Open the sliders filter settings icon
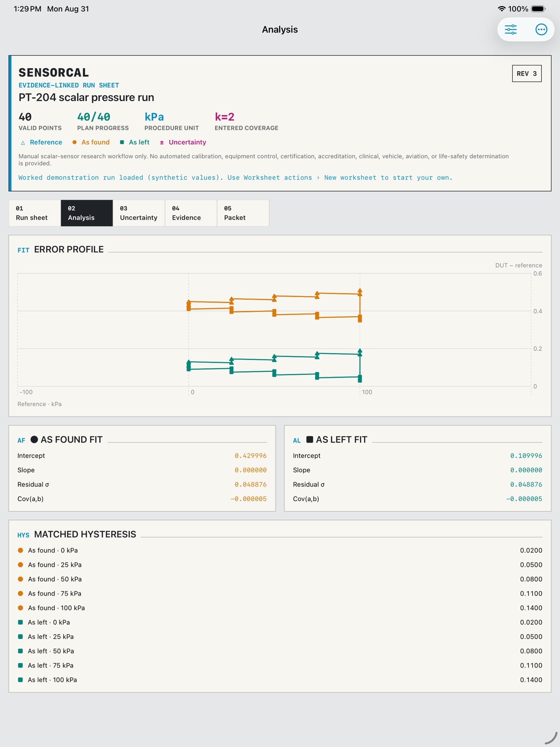Viewport: 560px width, 747px height. tap(511, 30)
